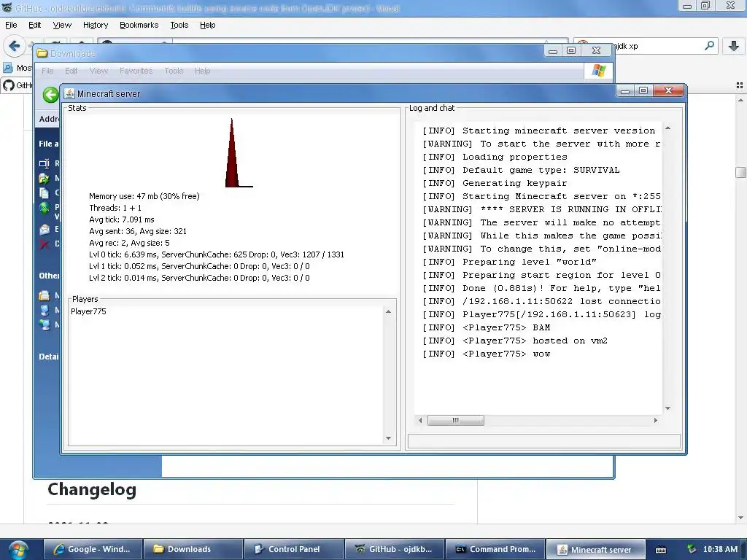Click Players list scroll down arrow
747x560 pixels.
(x=388, y=438)
